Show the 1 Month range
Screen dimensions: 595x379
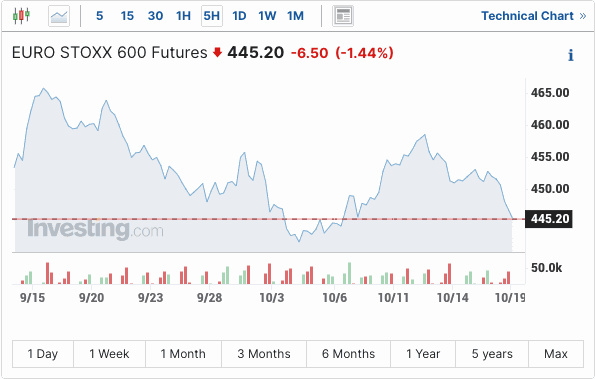pyautogui.click(x=183, y=354)
